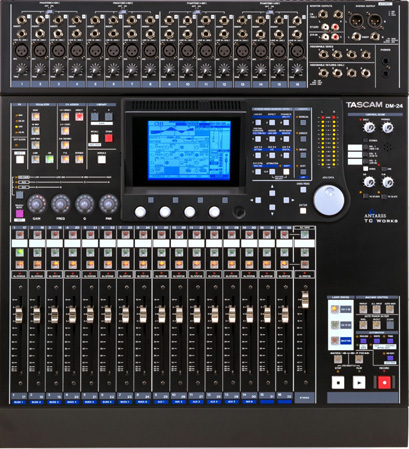Toggle the orange MUTE key on channel 5
The width and height of the screenshot is (409, 449).
(x=90, y=264)
